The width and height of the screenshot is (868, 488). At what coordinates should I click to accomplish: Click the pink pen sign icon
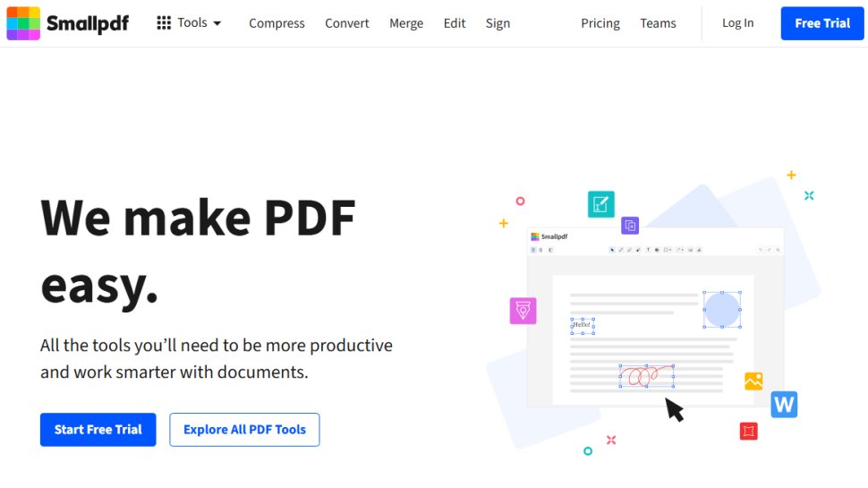click(x=523, y=311)
